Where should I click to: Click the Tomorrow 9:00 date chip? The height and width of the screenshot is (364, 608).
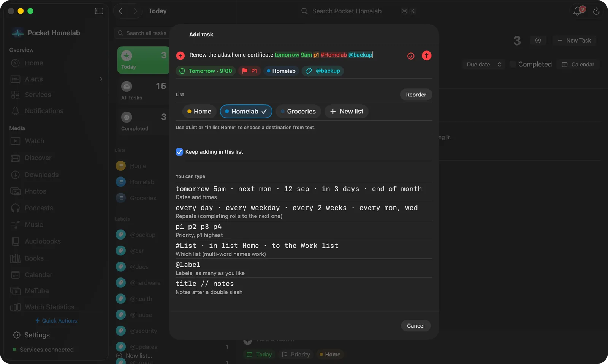coord(206,71)
